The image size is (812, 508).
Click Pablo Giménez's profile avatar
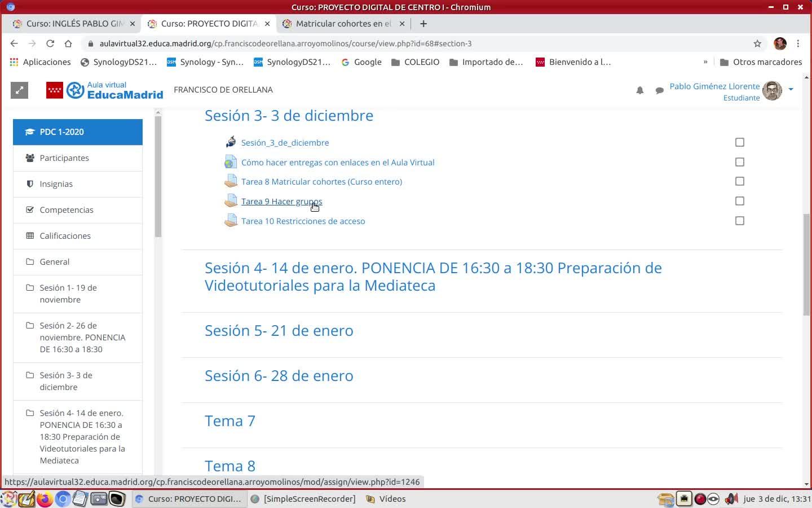pyautogui.click(x=772, y=90)
